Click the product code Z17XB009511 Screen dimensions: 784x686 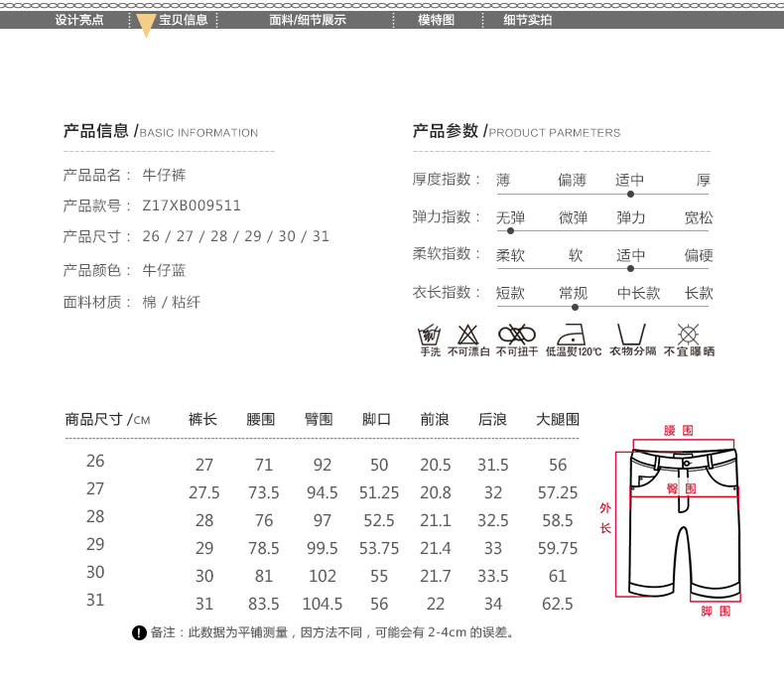[192, 206]
